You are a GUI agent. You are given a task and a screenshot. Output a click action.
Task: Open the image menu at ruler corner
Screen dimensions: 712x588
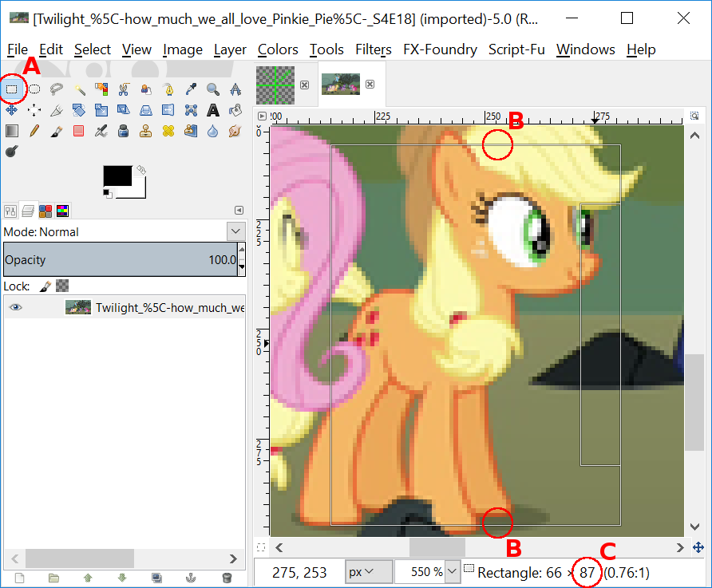coord(262,116)
